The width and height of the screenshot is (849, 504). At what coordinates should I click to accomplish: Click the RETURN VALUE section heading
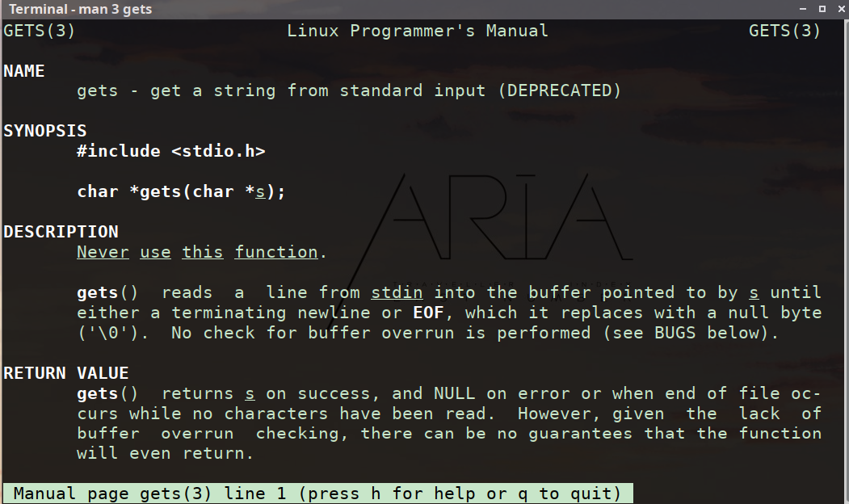66,373
